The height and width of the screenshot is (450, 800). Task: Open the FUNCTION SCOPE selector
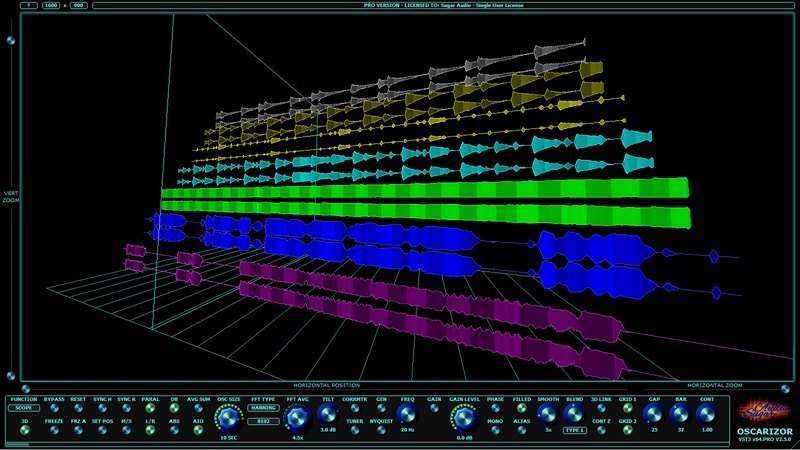coord(23,408)
